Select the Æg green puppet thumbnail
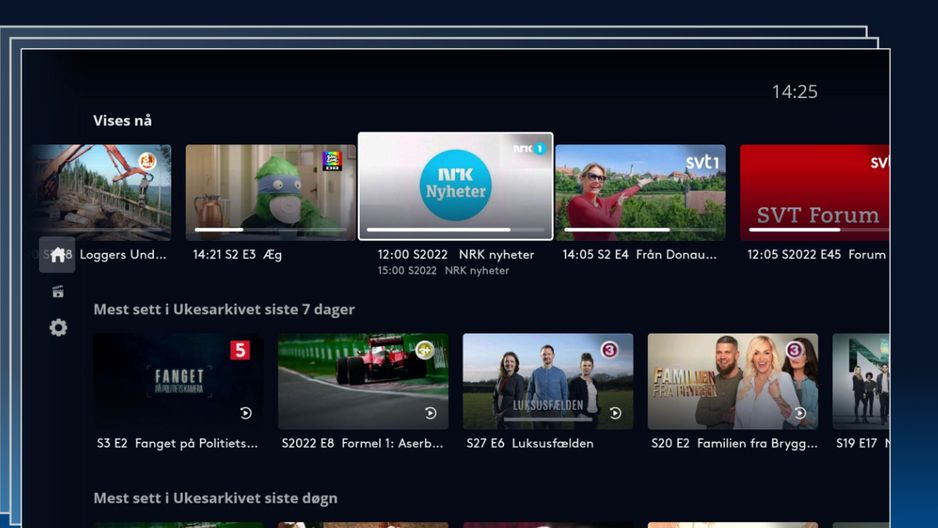 click(x=270, y=193)
